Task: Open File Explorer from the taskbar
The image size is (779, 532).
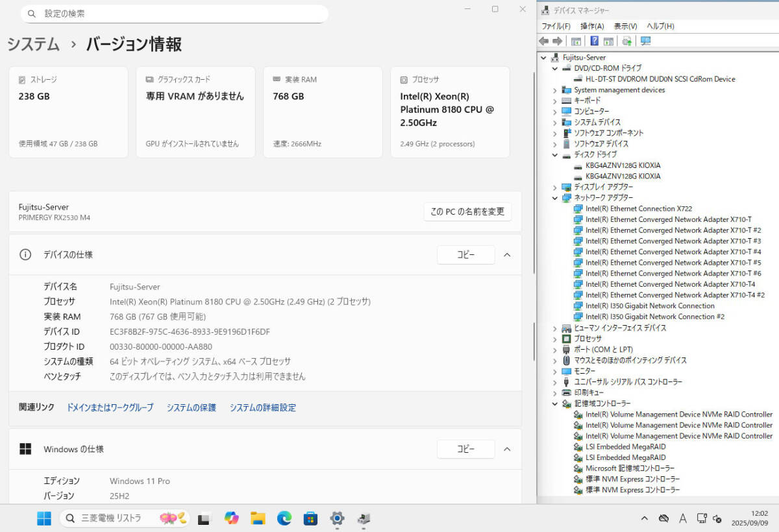Action: [x=258, y=518]
